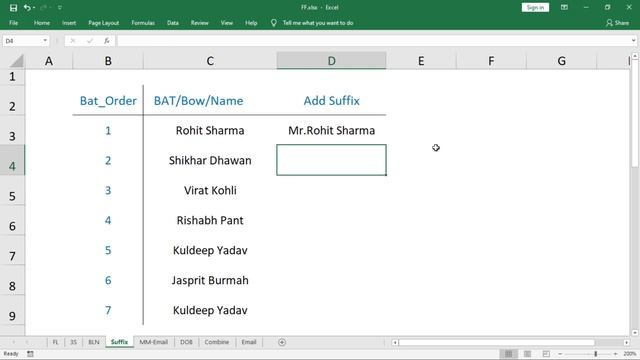Click the zoom slider handle
This screenshot has height=360, width=640.
tap(596, 354)
